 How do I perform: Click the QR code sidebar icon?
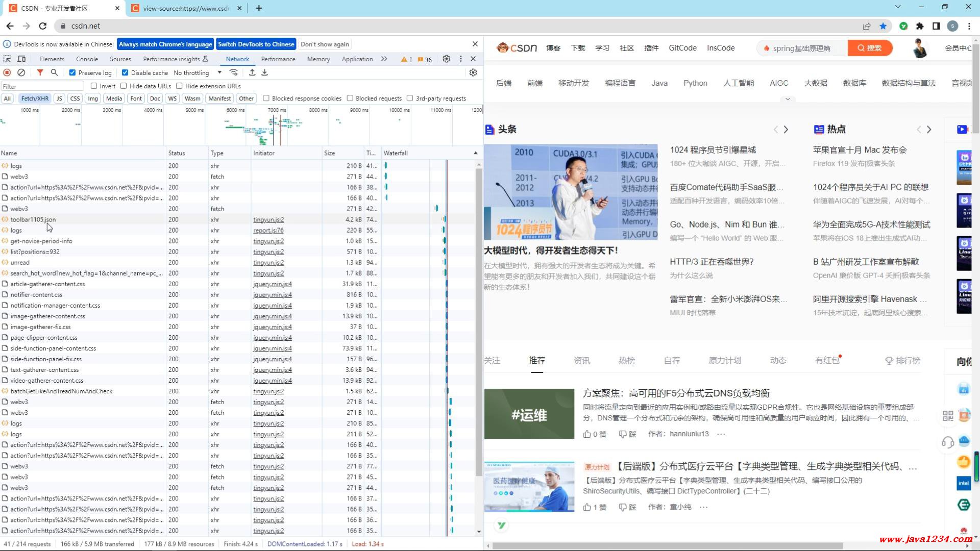[948, 416]
